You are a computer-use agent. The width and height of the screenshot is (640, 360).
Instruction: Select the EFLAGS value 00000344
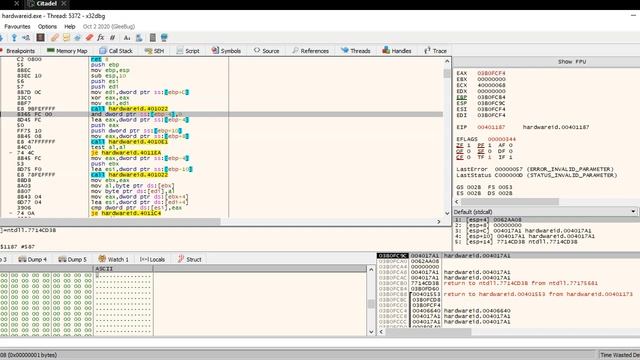click(x=502, y=139)
